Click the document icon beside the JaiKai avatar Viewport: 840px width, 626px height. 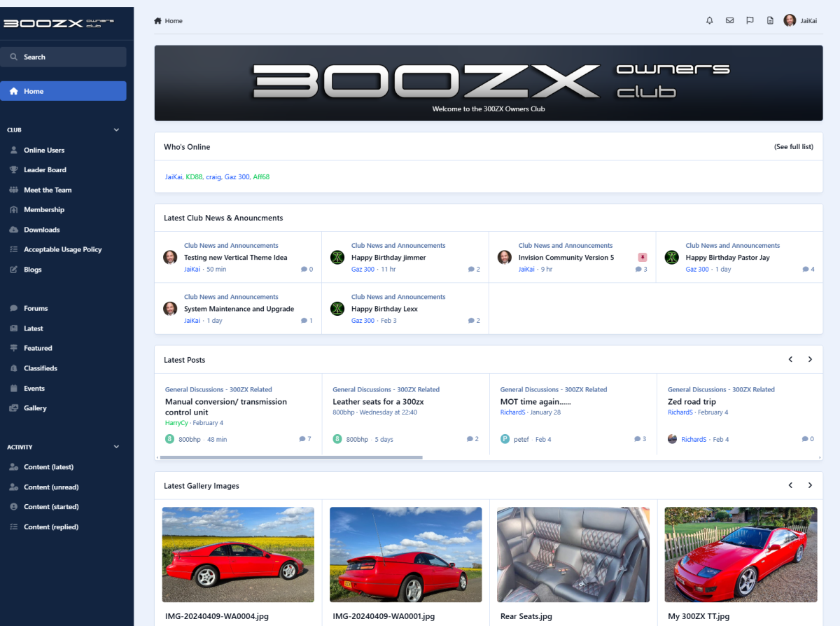[x=770, y=21]
